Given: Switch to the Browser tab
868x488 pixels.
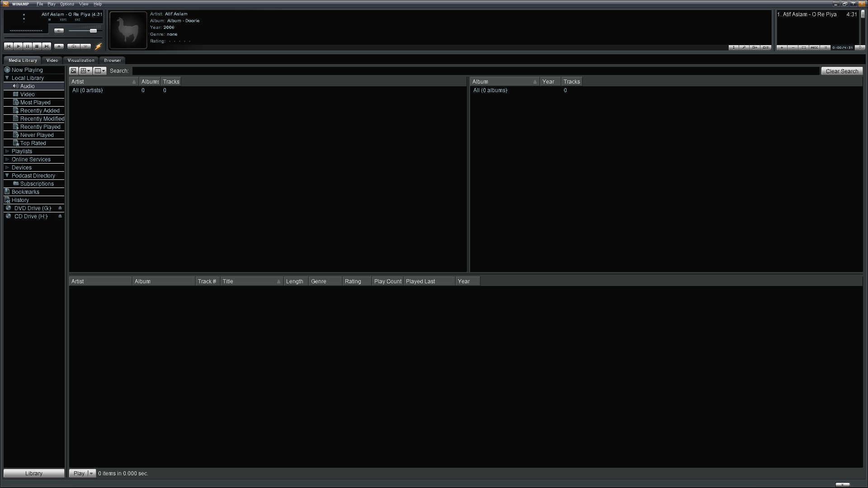Looking at the screenshot, I should pos(112,60).
